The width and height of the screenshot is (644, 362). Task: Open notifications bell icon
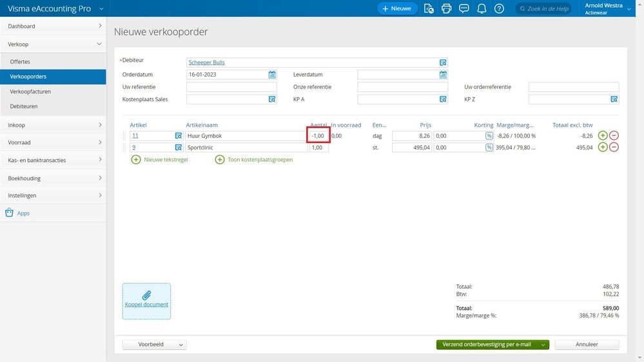tap(482, 8)
